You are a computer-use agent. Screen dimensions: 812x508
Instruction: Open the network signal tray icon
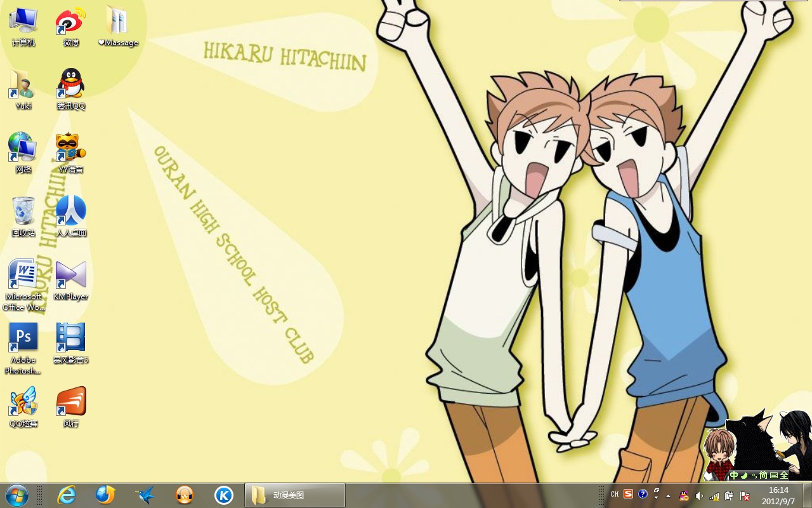(714, 495)
